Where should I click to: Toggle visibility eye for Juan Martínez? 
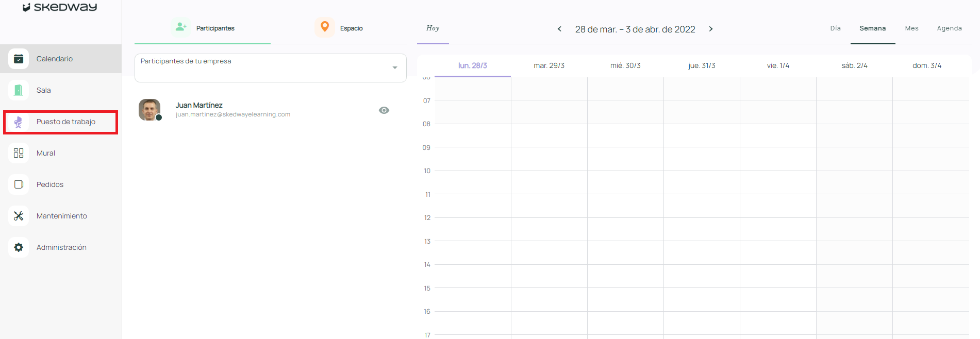(x=384, y=110)
